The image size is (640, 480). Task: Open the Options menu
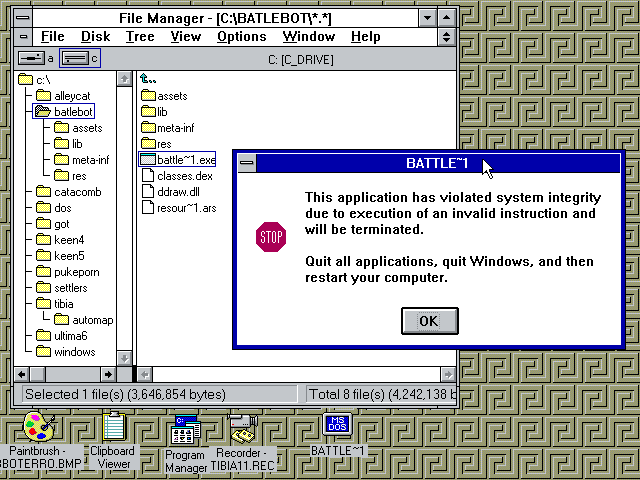click(241, 37)
